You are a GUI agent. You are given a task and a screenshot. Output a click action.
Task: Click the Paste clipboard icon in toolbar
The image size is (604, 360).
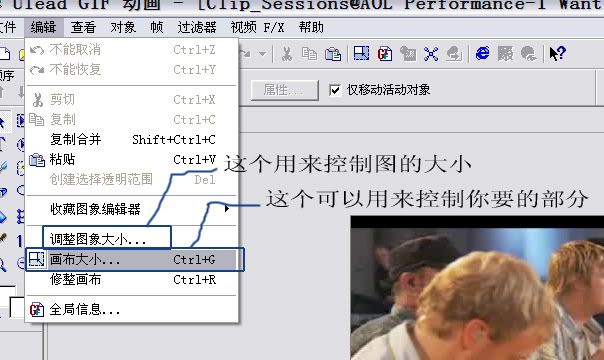pyautogui.click(x=333, y=54)
